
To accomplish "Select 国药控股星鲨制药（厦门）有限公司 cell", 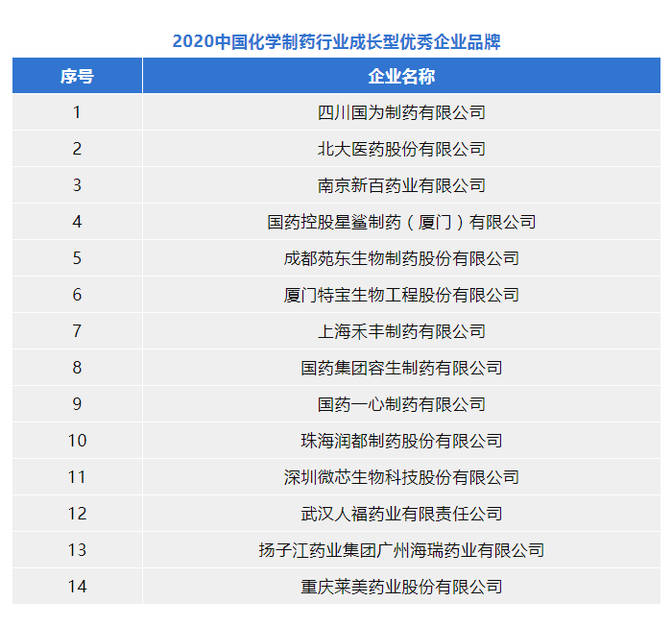I will [x=401, y=222].
